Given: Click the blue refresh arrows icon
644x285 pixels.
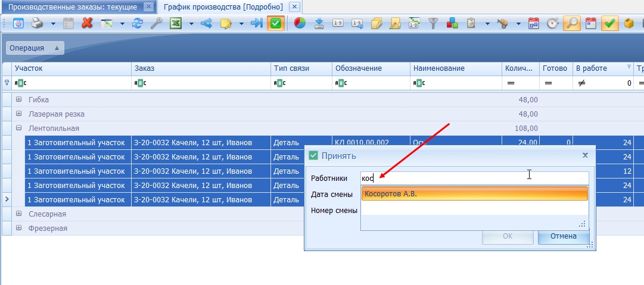Looking at the screenshot, I should (x=137, y=23).
